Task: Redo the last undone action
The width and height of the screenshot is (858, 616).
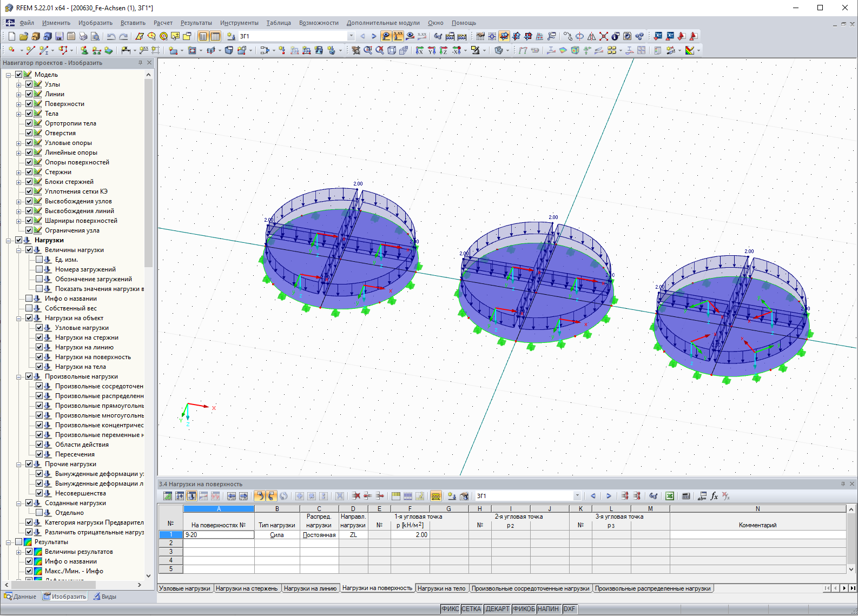Action: tap(123, 36)
